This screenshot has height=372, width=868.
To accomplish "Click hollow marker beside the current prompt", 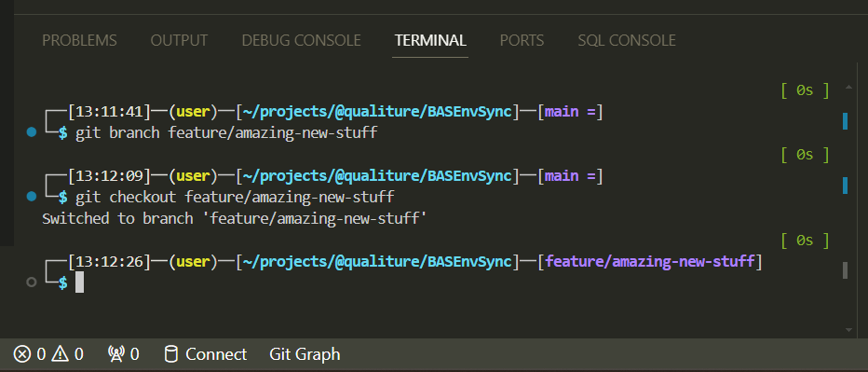I will [32, 282].
